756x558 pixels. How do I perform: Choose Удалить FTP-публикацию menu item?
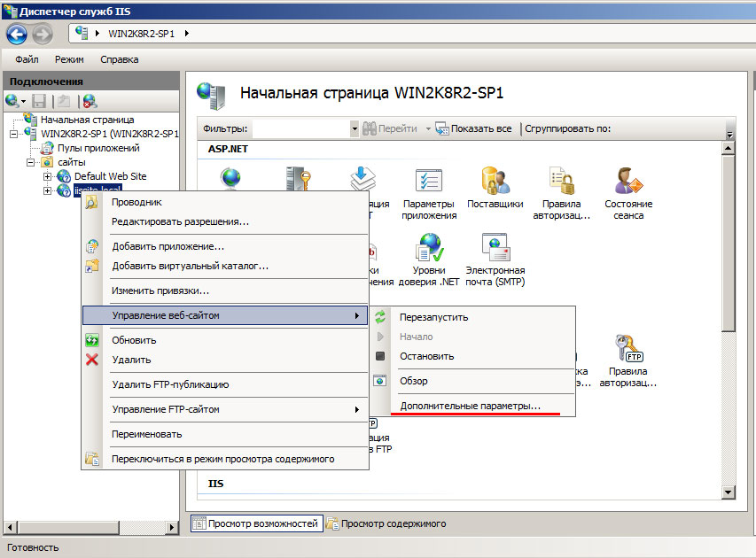click(x=225, y=384)
